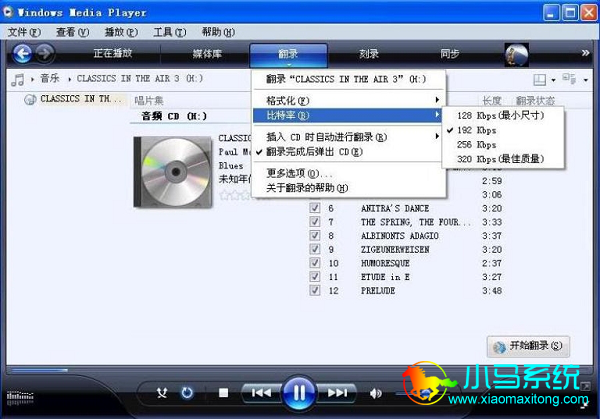The height and width of the screenshot is (419, 600).
Task: Open the details pane dropdown arrow
Action: point(586,80)
